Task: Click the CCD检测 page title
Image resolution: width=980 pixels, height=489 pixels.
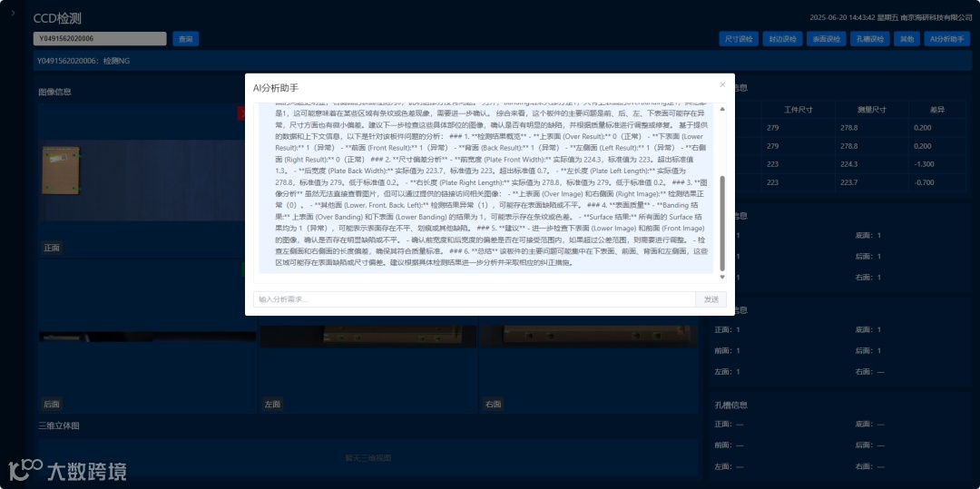Action: click(57, 19)
